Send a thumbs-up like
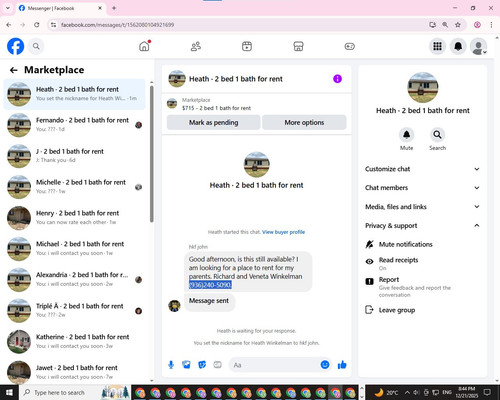The image size is (500, 400). [342, 365]
